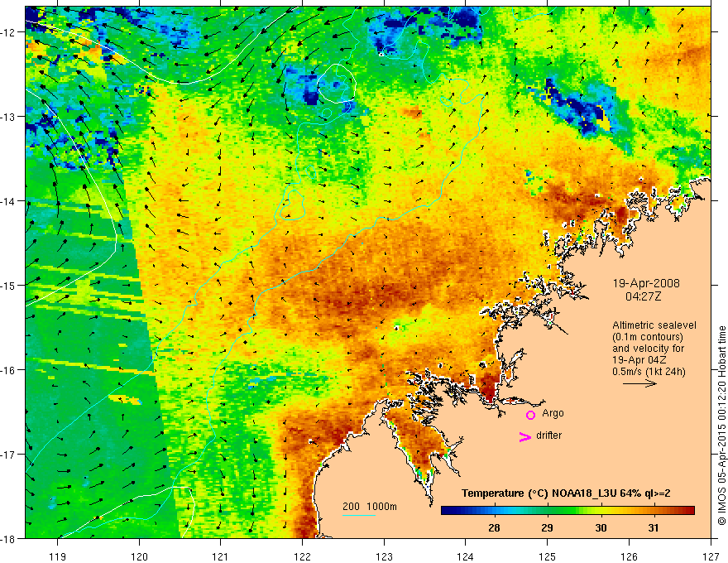Click longitude axis label '127'
The height and width of the screenshot is (563, 728).
click(x=711, y=557)
